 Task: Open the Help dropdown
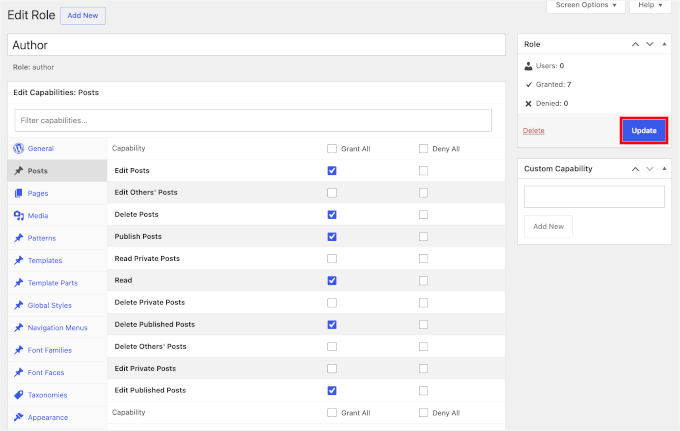click(x=650, y=5)
